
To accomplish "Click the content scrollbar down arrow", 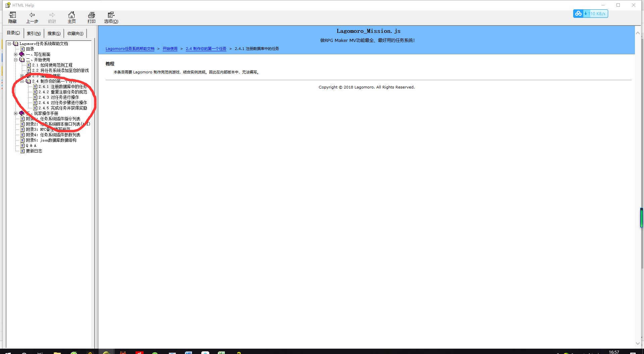I will [638, 343].
